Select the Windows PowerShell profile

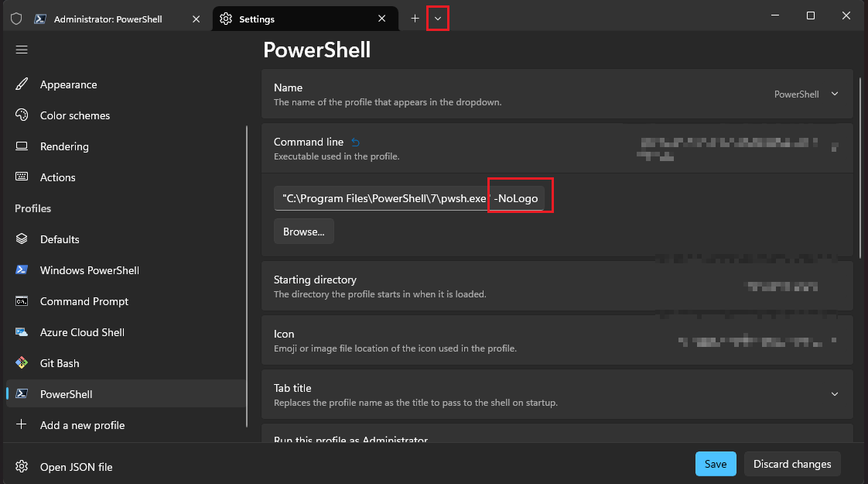coord(126,270)
